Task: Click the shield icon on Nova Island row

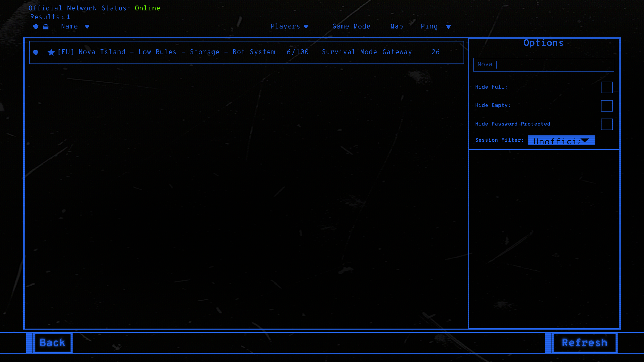Action: tap(36, 53)
